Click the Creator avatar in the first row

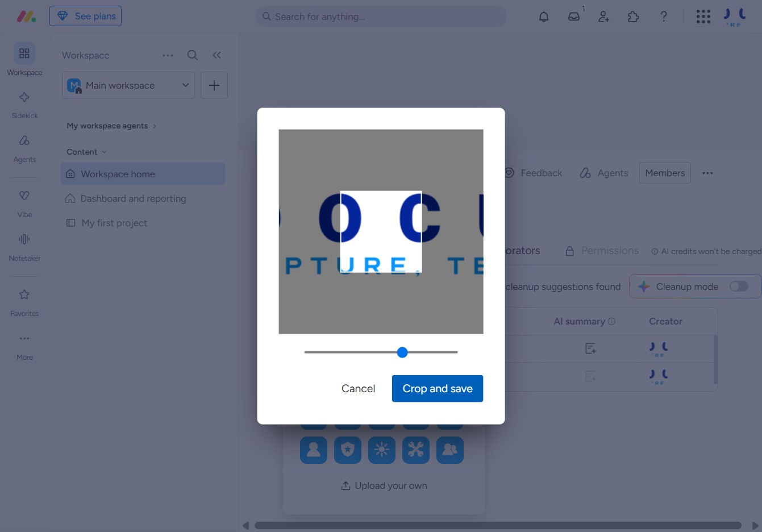tap(659, 348)
